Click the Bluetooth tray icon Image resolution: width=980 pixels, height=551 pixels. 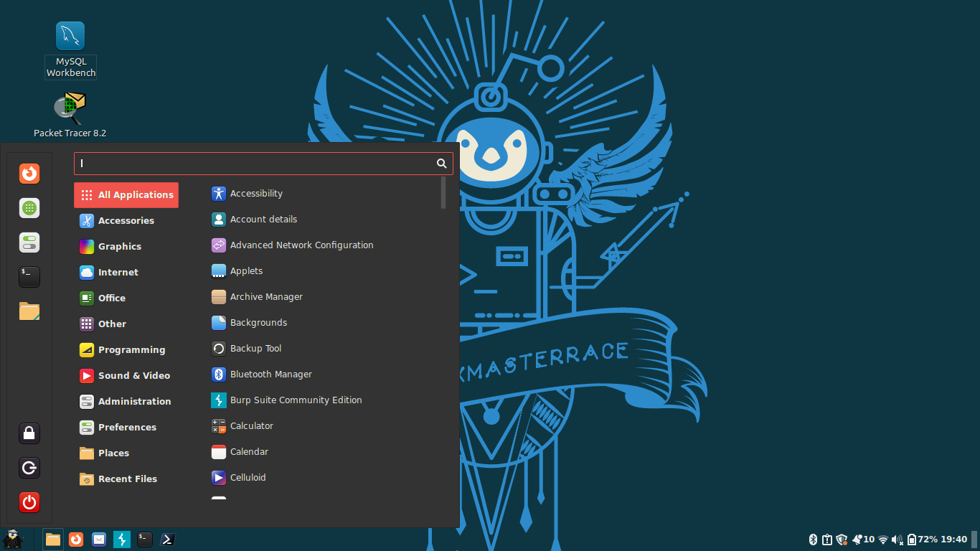[x=814, y=540]
